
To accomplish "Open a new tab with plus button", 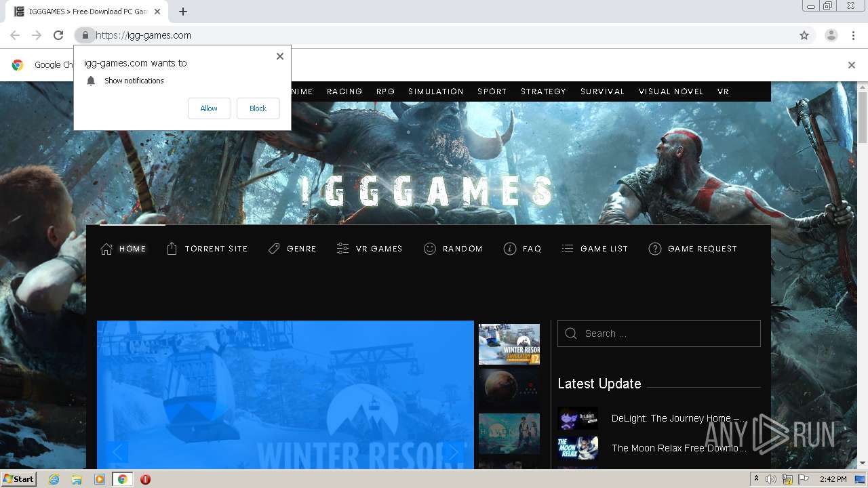I will tap(183, 12).
